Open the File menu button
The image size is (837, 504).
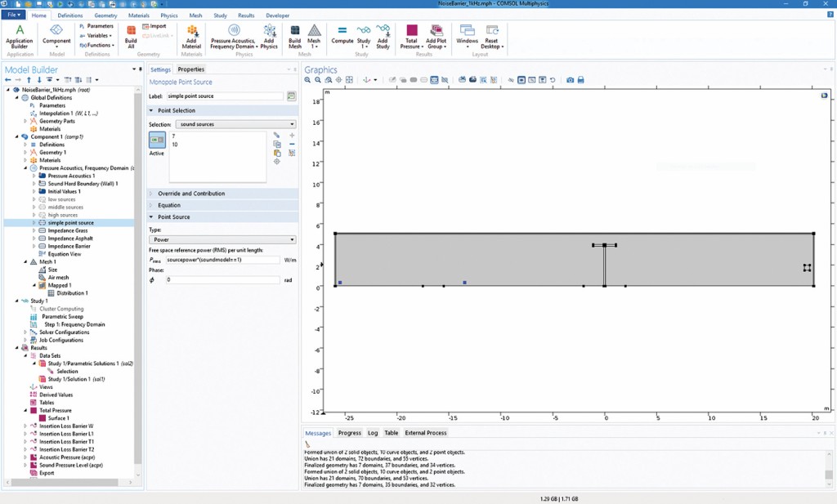click(14, 16)
